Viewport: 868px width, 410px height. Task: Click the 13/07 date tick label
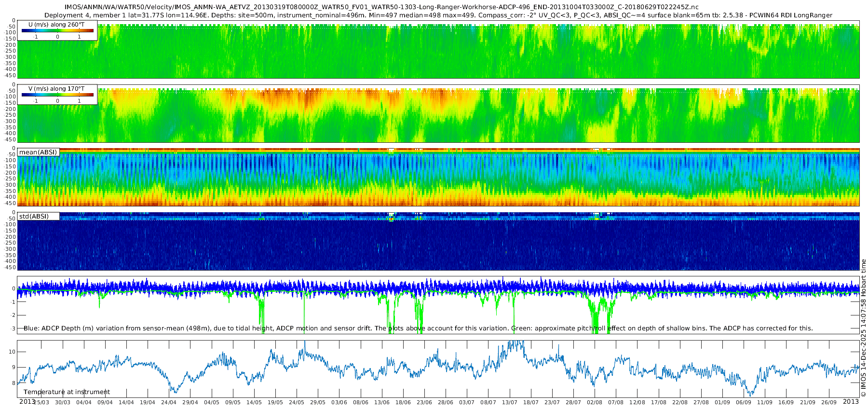509,402
